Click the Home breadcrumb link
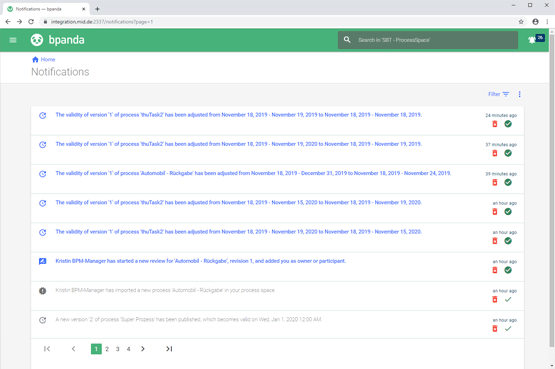 [x=48, y=59]
